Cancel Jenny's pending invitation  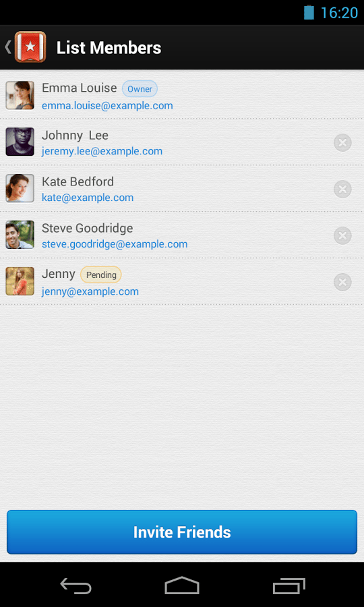[x=342, y=282]
